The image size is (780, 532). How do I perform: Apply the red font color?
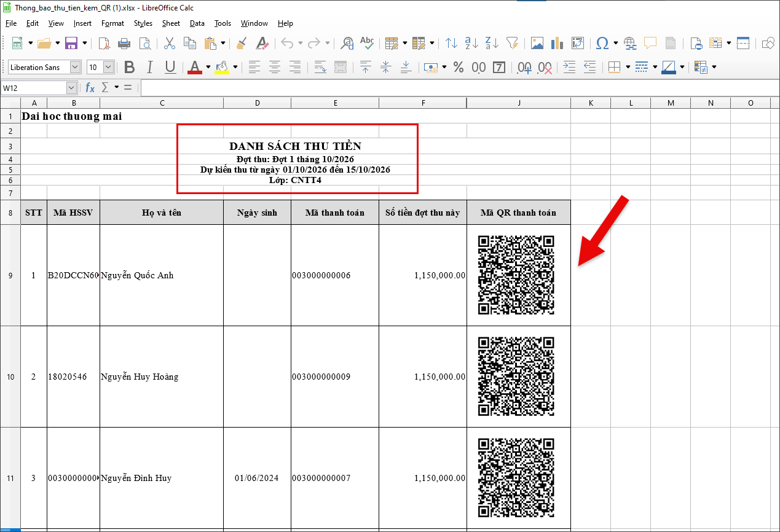point(195,67)
